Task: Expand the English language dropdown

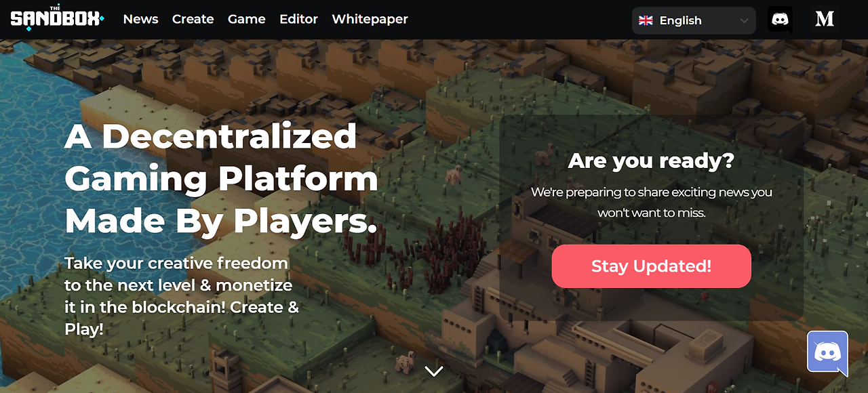Action: tap(694, 20)
